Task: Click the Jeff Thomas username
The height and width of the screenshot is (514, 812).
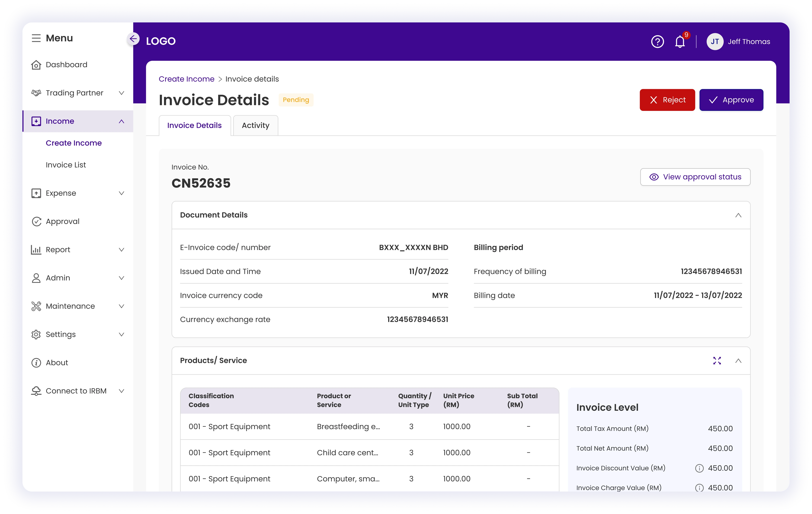Action: (x=749, y=41)
